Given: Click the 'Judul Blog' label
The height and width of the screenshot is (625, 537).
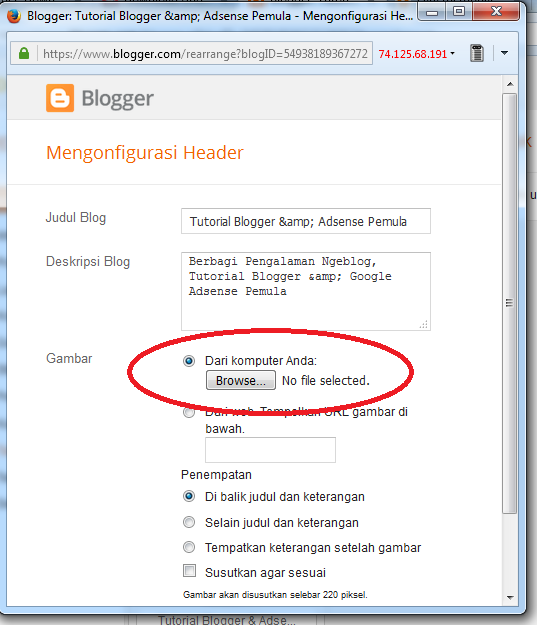Looking at the screenshot, I should coord(76,218).
